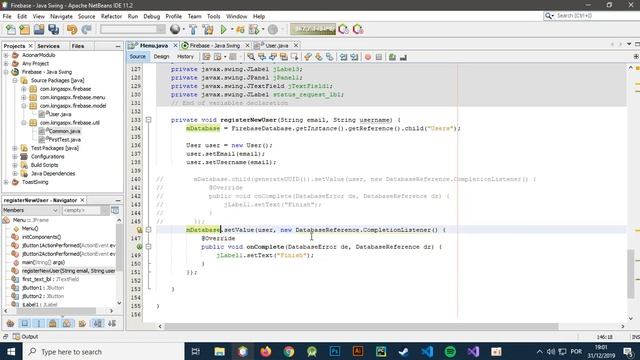Click the lightbulb hint icon on line 146
The width and height of the screenshot is (640, 360).
coord(139,230)
